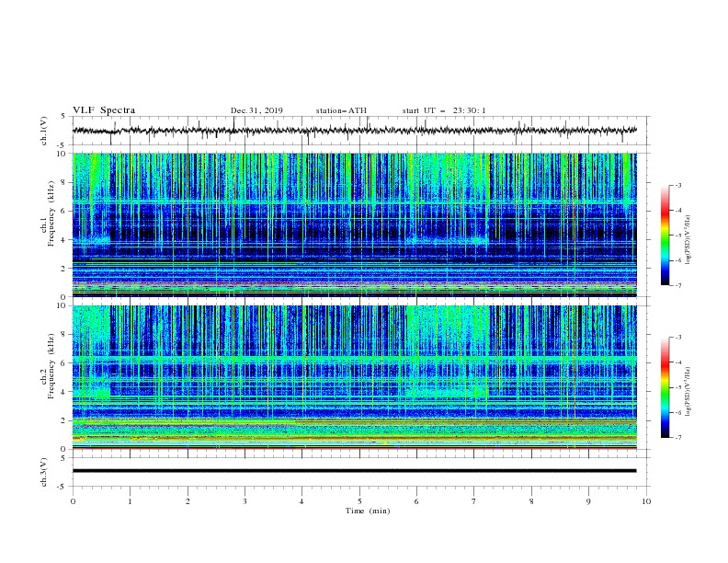Click the "10" tick on ch.1 frequency axis

point(63,154)
